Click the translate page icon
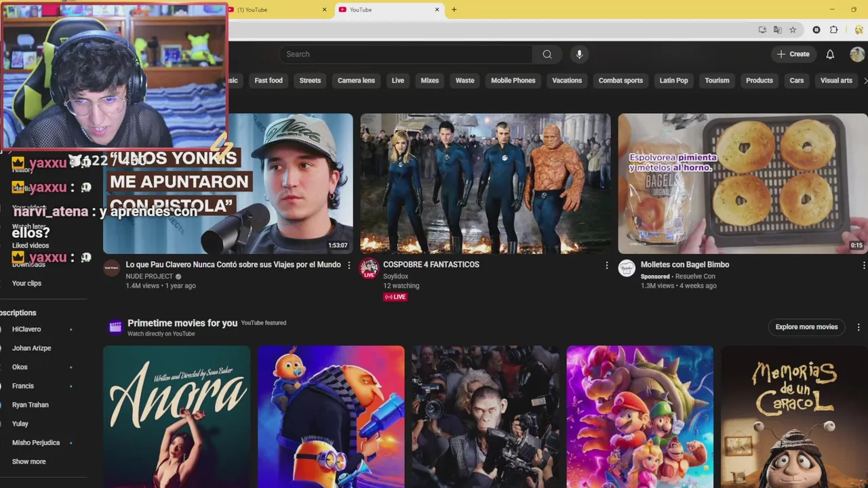Screen dimensions: 868x488 [778, 30]
